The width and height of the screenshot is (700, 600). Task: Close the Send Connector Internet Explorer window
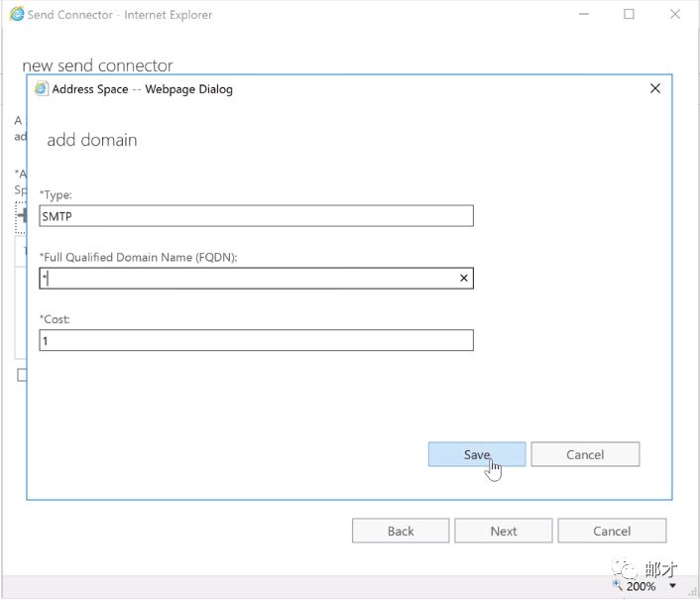coord(674,15)
